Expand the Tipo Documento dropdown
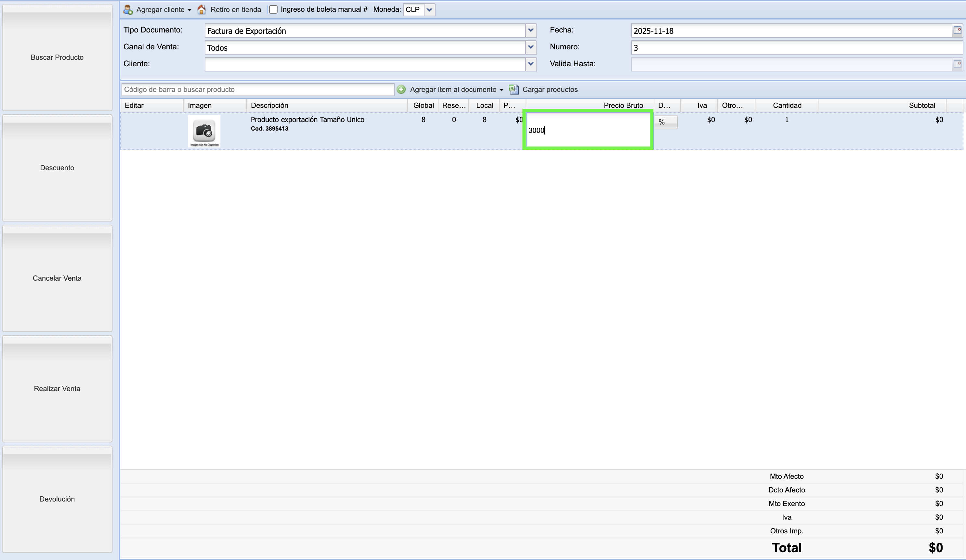This screenshot has width=966, height=560. pos(530,30)
